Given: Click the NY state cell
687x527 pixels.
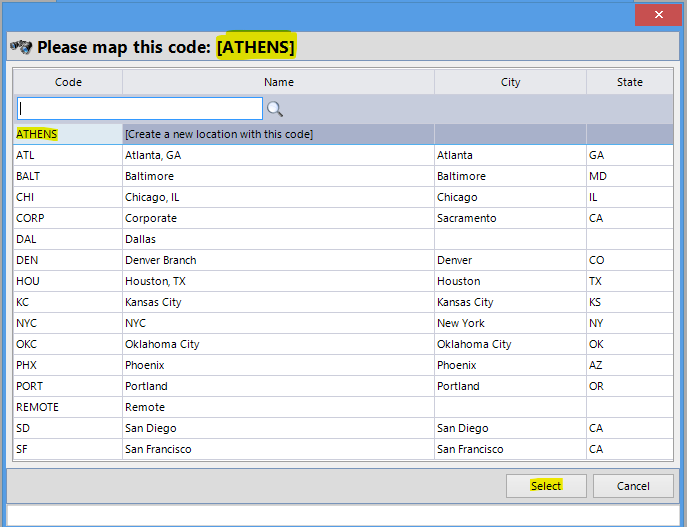Looking at the screenshot, I should pos(630,323).
